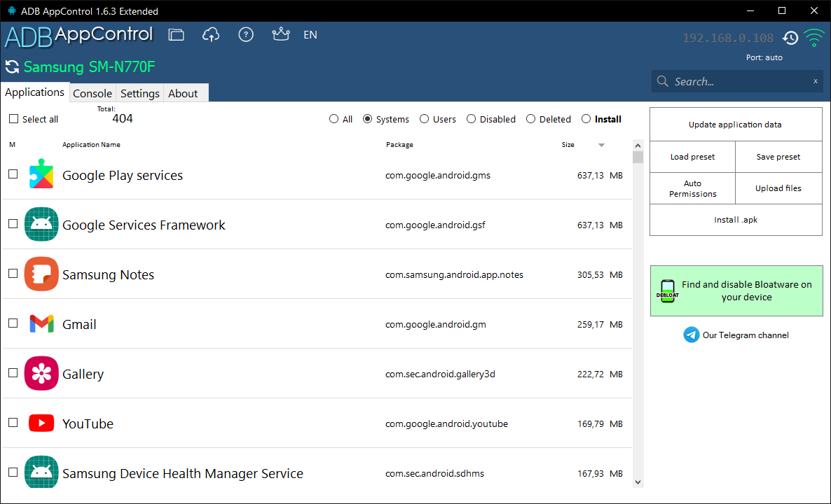Viewport: 831px width, 504px height.
Task: Click the YouTube app icon
Action: coord(41,423)
